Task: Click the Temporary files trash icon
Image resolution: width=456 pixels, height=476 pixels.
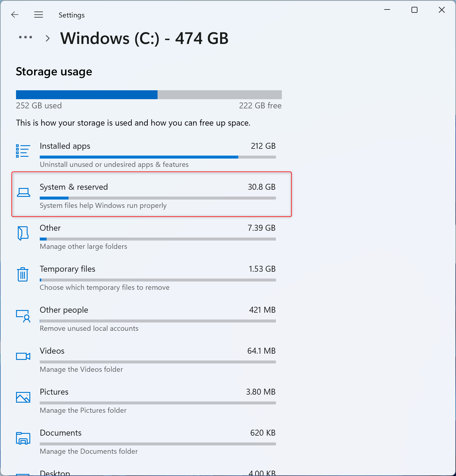Action: pyautogui.click(x=23, y=274)
